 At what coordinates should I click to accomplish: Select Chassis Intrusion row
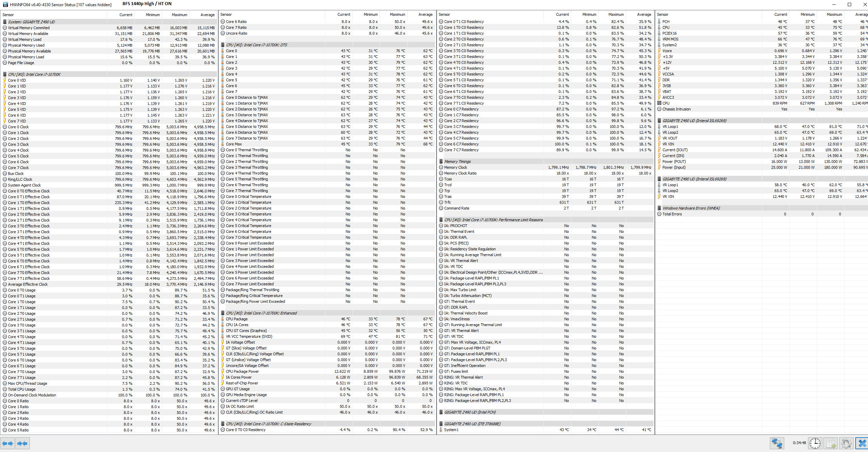coord(762,109)
